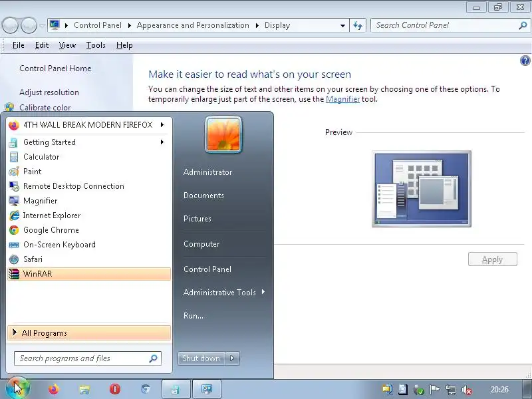The width and height of the screenshot is (532, 399).
Task: Click the taskbar clock showing 20:26
Action: (x=499, y=390)
